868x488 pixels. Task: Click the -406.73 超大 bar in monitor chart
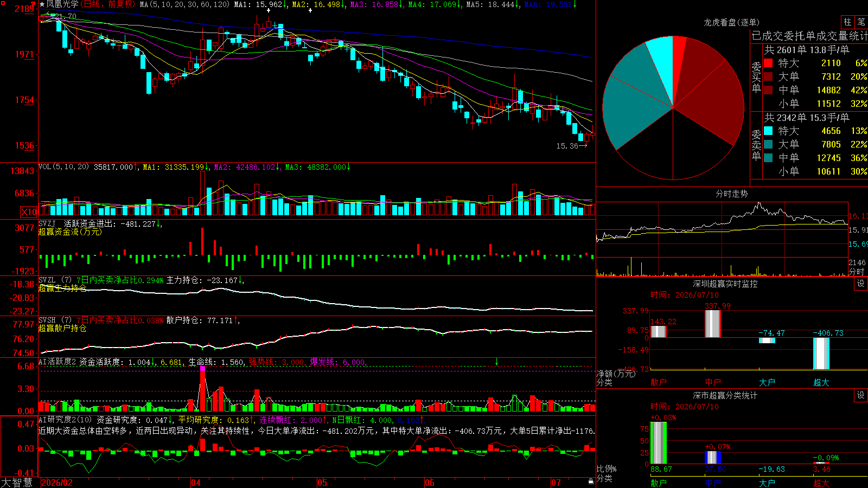click(821, 354)
